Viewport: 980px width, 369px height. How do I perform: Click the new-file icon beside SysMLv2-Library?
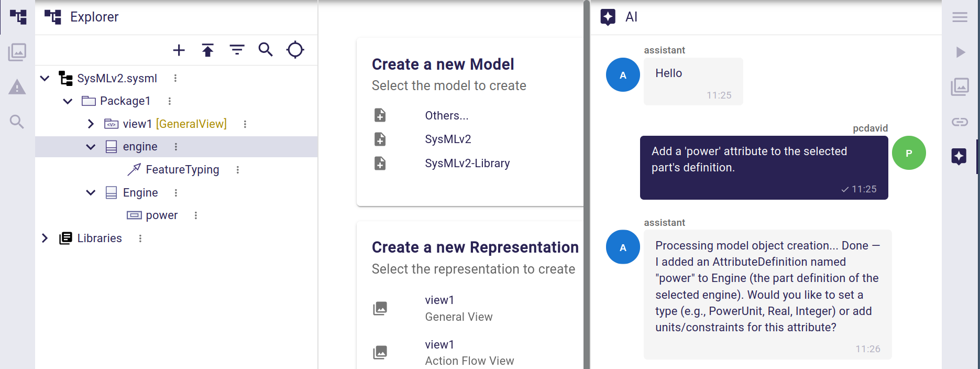380,163
